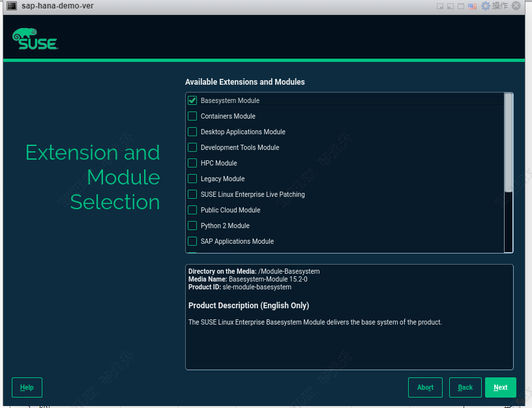Open the Help button
The image size is (532, 408).
(x=27, y=387)
